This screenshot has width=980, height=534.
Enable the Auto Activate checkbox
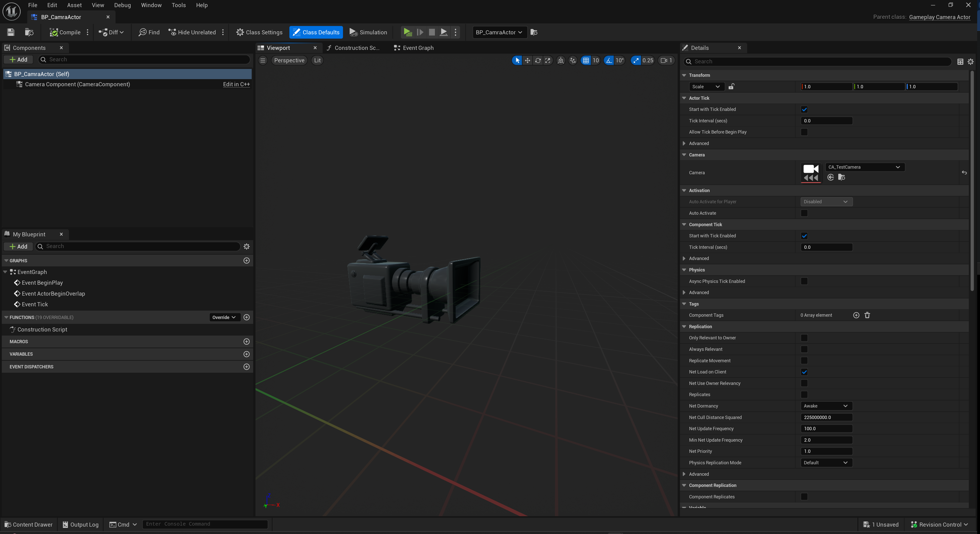[804, 213]
